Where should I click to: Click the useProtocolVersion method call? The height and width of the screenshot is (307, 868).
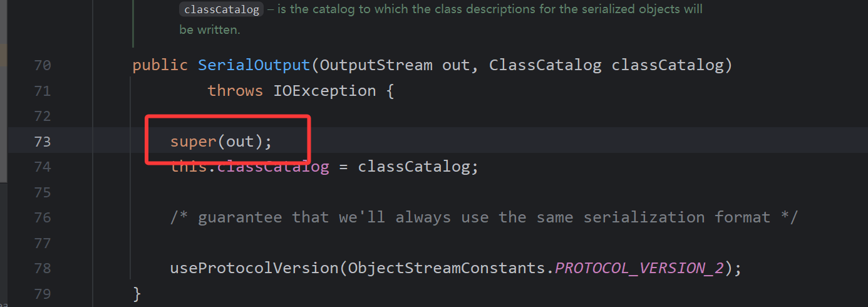(254, 268)
